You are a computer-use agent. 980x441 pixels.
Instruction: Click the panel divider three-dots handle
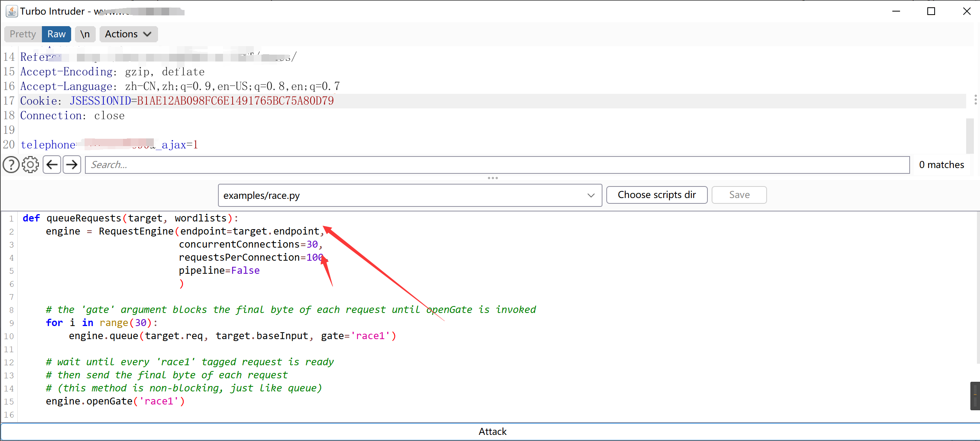coord(492,178)
